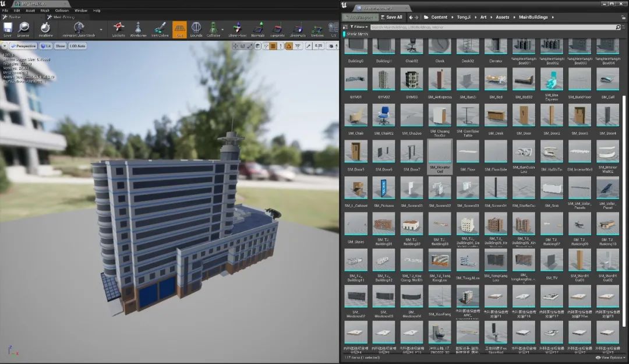Toggle Bounds display icon
Screen dimensions: 629x364
pos(196,29)
